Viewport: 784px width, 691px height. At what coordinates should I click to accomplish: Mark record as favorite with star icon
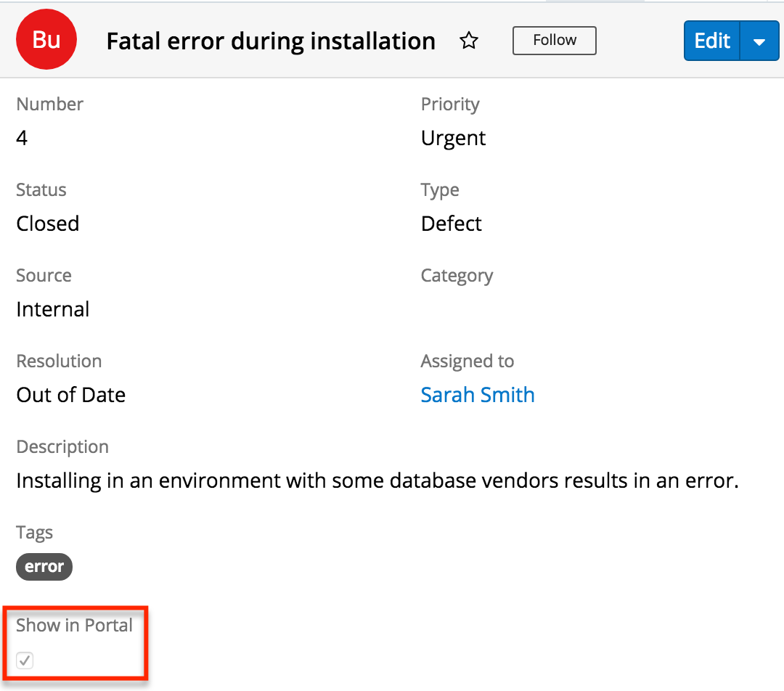click(x=469, y=41)
